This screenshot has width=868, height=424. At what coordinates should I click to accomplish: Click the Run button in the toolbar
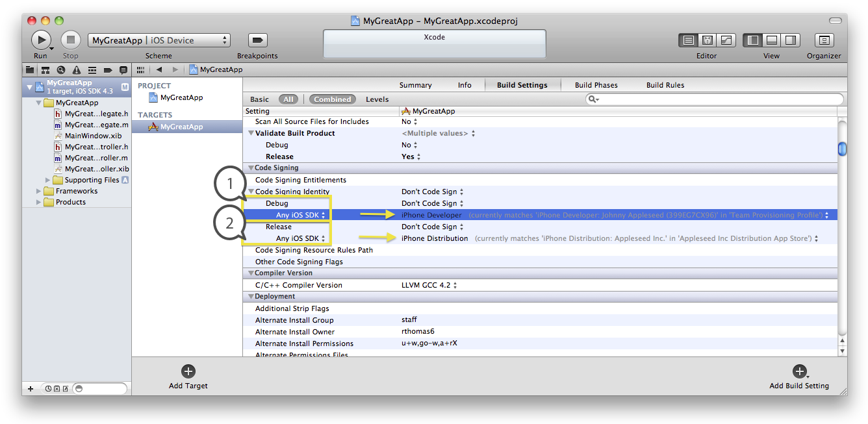pos(40,40)
